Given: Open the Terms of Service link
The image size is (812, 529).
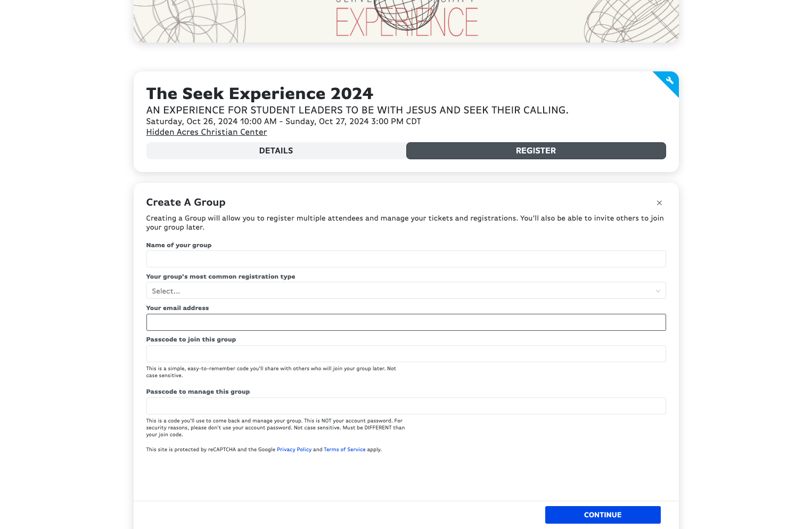Looking at the screenshot, I should pos(345,450).
